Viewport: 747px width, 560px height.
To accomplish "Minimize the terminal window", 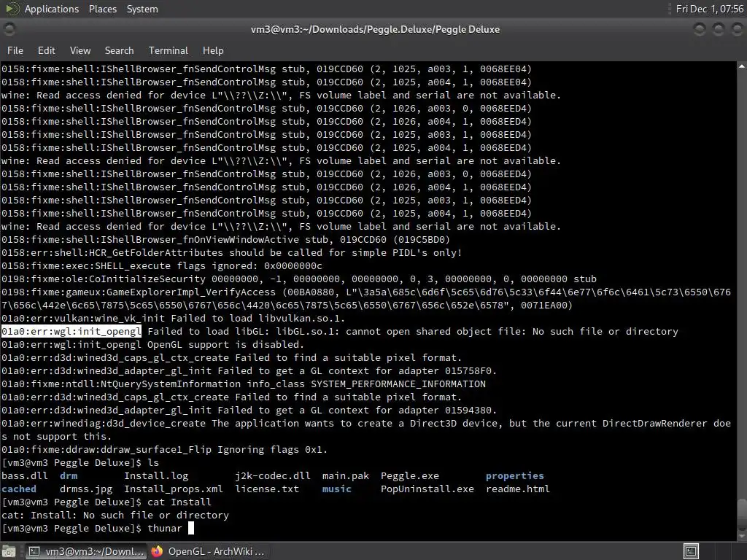I will tap(700, 29).
